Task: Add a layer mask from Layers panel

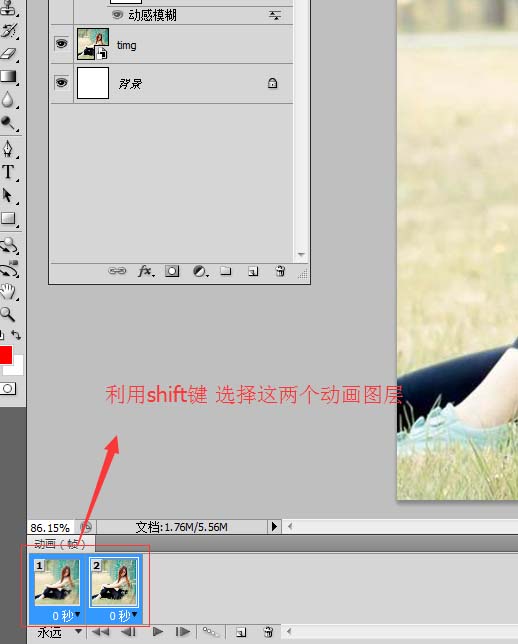Action: click(x=172, y=271)
